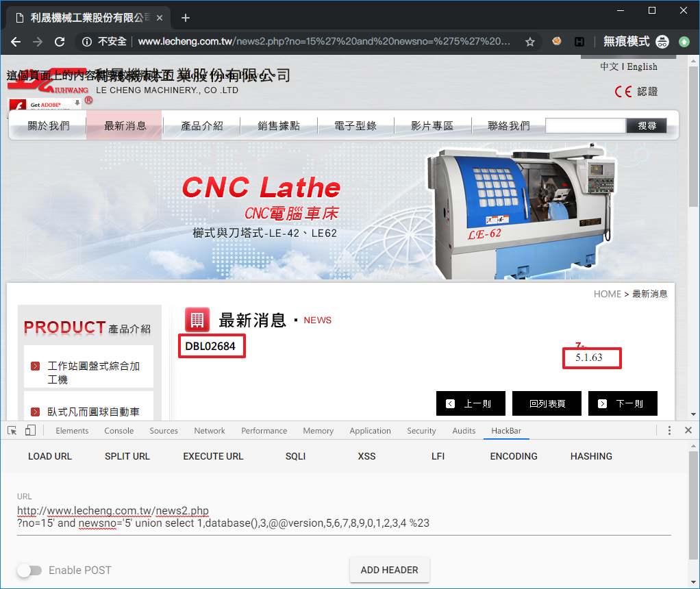Screen dimensions: 700x589
Task: Open 關於我們 in the site navigation
Action: [x=48, y=126]
